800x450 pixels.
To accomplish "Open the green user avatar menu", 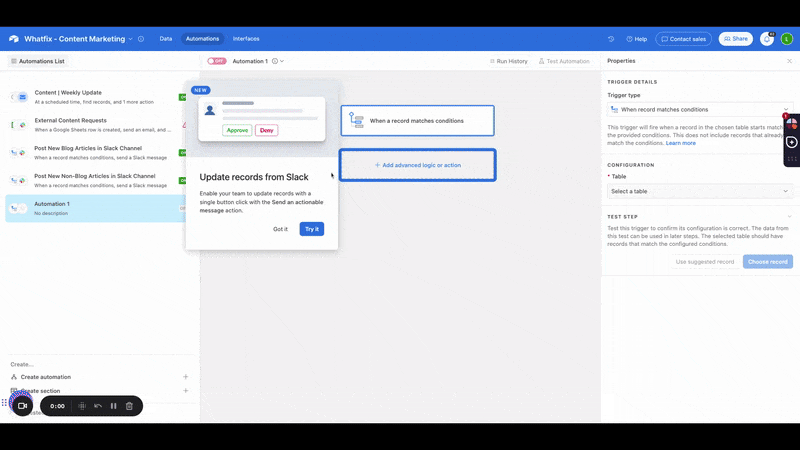I will (787, 39).
